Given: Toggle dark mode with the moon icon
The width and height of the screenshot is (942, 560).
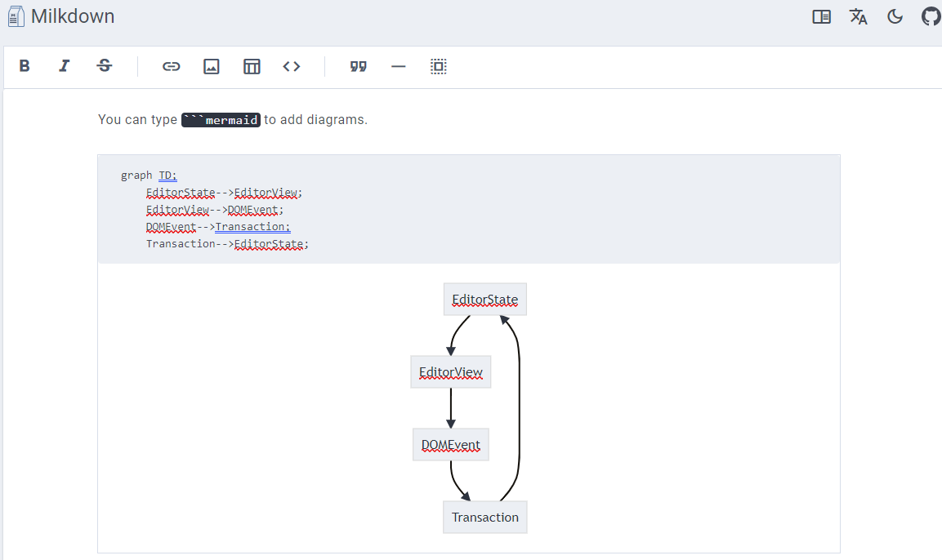Looking at the screenshot, I should [x=895, y=17].
